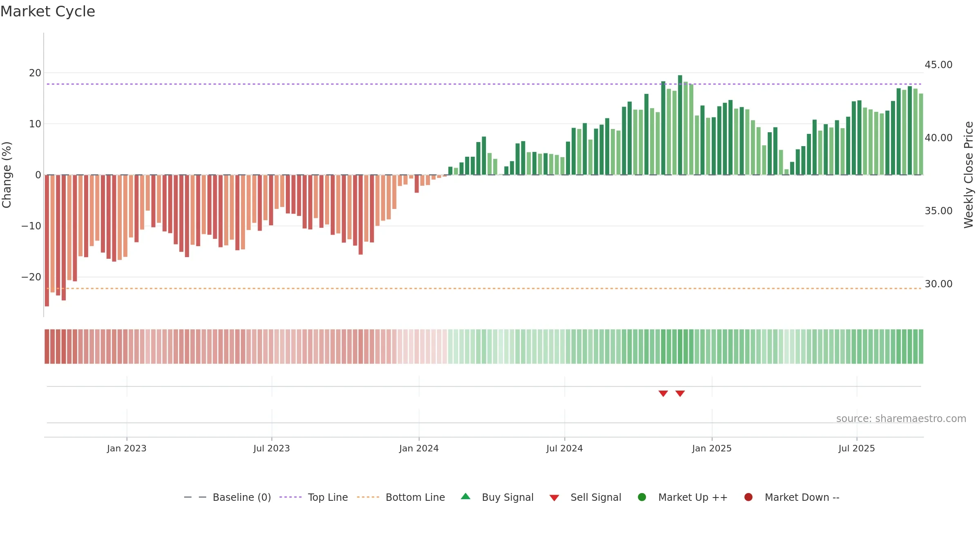Image resolution: width=980 pixels, height=551 pixels.
Task: Toggle the Top Line legend entry
Action: pos(314,497)
